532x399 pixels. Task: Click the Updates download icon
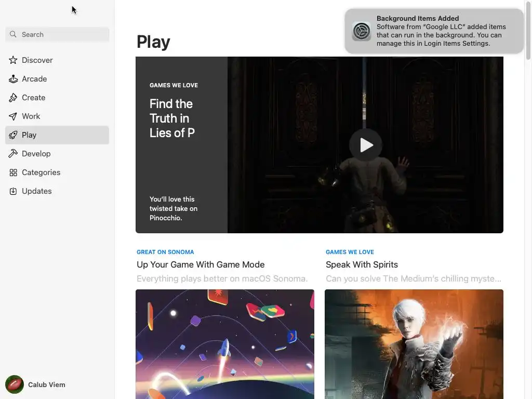pyautogui.click(x=13, y=191)
